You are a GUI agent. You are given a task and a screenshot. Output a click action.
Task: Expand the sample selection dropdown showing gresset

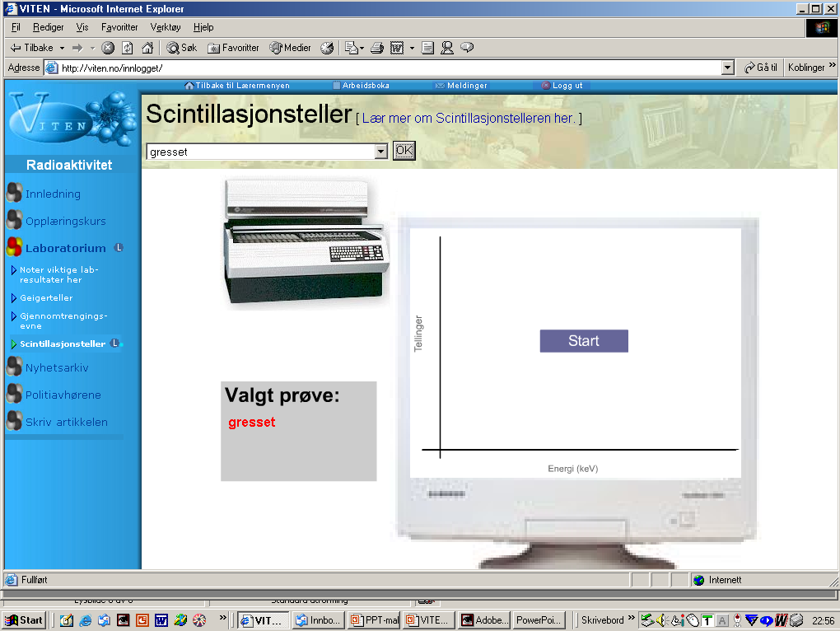(x=380, y=152)
